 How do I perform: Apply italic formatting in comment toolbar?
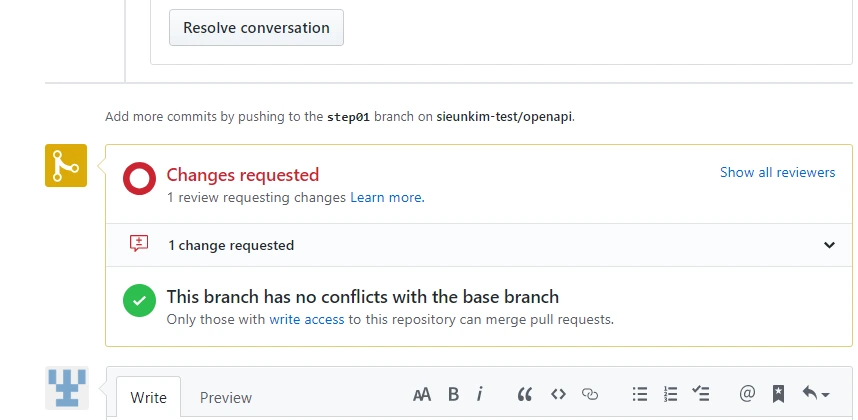480,395
